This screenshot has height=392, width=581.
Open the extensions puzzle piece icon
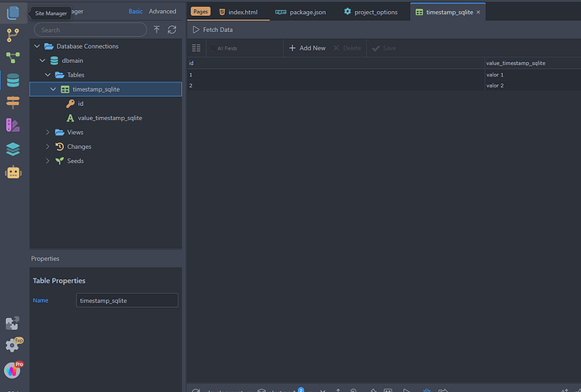[x=12, y=323]
